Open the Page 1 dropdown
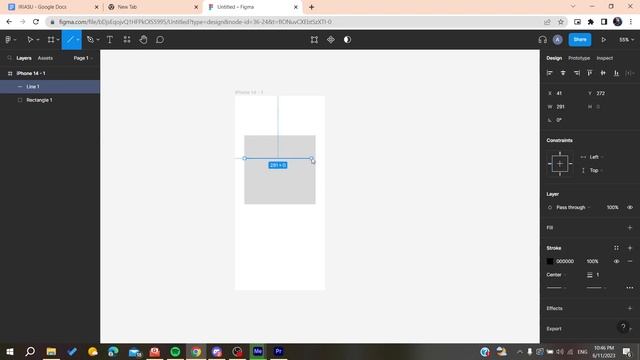The image size is (640, 360). (x=83, y=58)
